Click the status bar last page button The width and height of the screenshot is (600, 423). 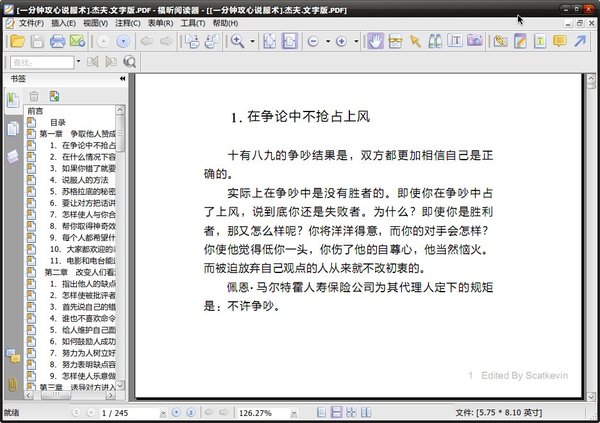(x=191, y=412)
